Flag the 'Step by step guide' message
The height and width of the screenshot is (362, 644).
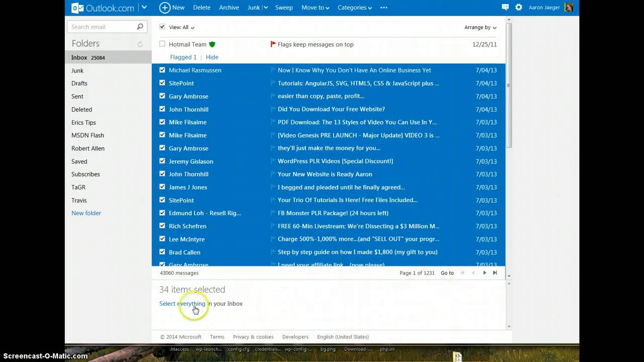pos(273,252)
